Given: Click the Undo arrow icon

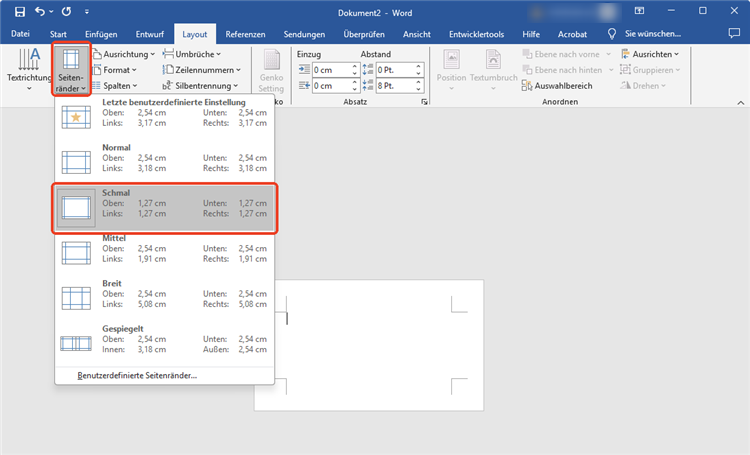Looking at the screenshot, I should click(40, 11).
